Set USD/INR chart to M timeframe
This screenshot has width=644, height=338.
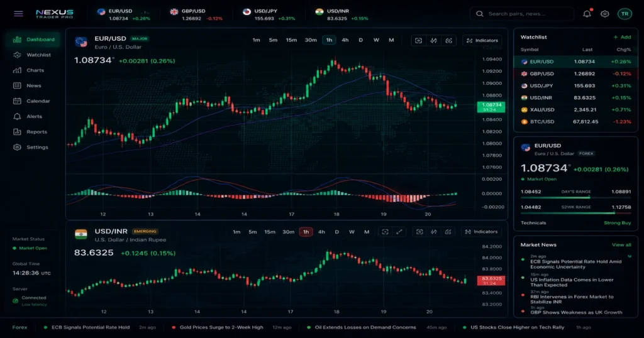(367, 232)
